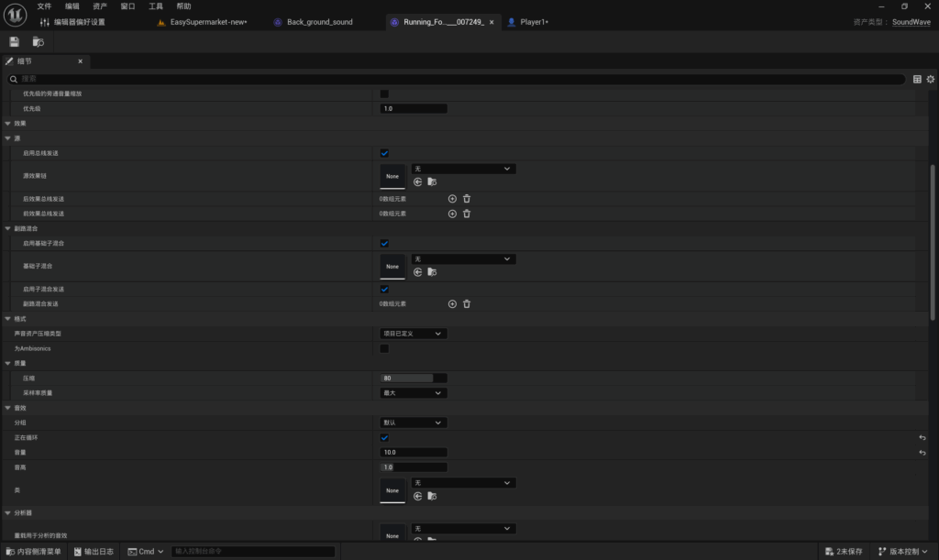Browse to 类 asset in content browser
This screenshot has width=939, height=560.
pyautogui.click(x=432, y=496)
